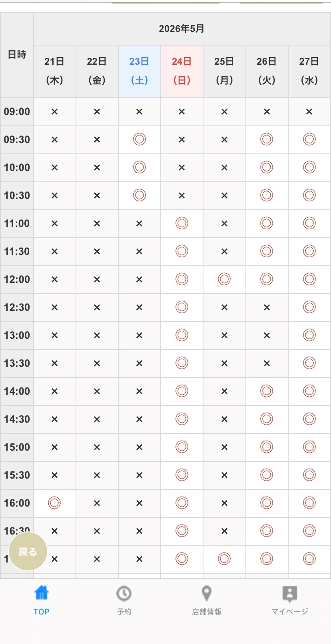The image size is (331, 644).
Task: Select available slot 14:00 on 27日 (水)
Action: click(x=309, y=391)
